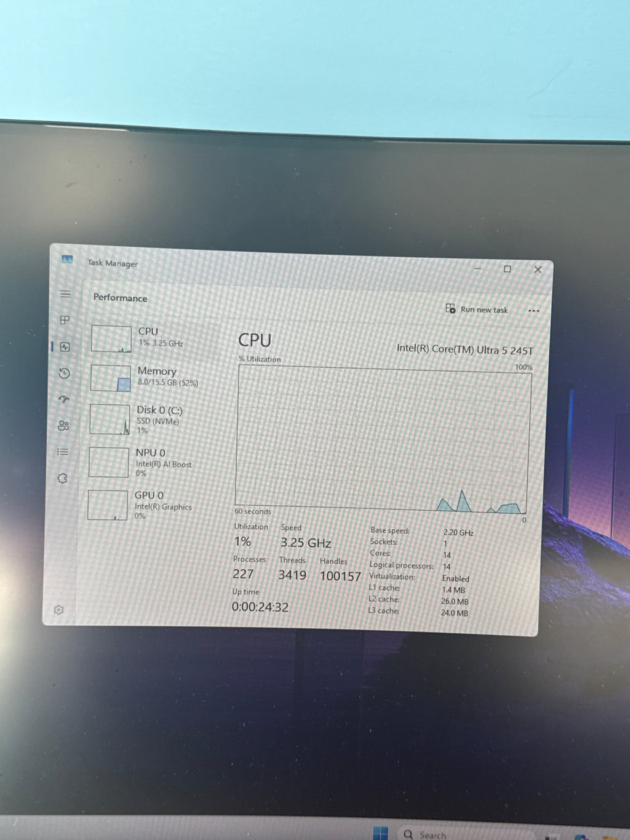
Task: Click the NPU 0 mini graph thumbnail
Action: pos(109,462)
